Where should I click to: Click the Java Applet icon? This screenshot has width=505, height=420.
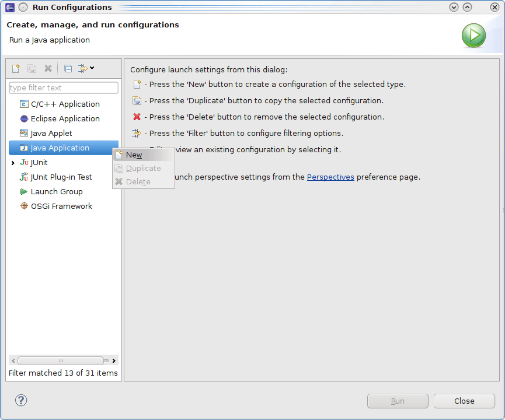point(24,133)
